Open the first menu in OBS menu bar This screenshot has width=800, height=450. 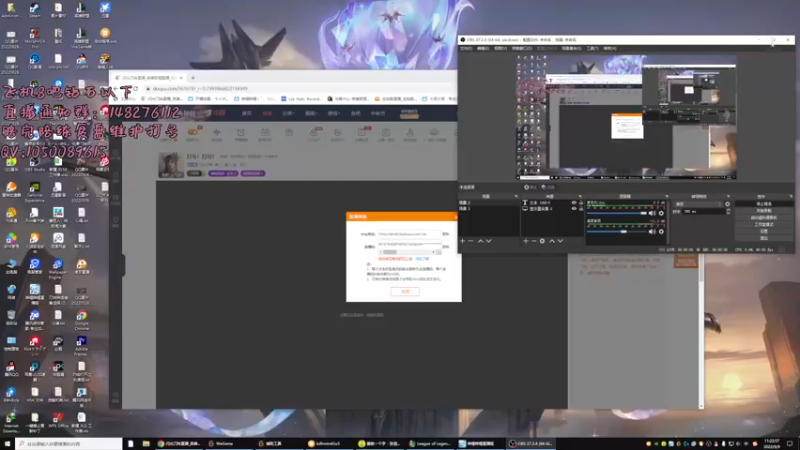pos(466,48)
